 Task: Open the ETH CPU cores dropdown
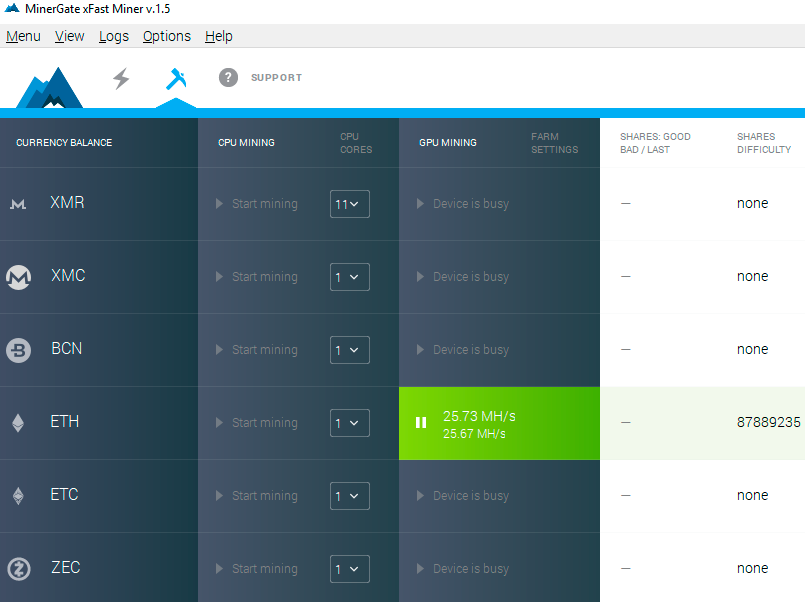tap(349, 422)
